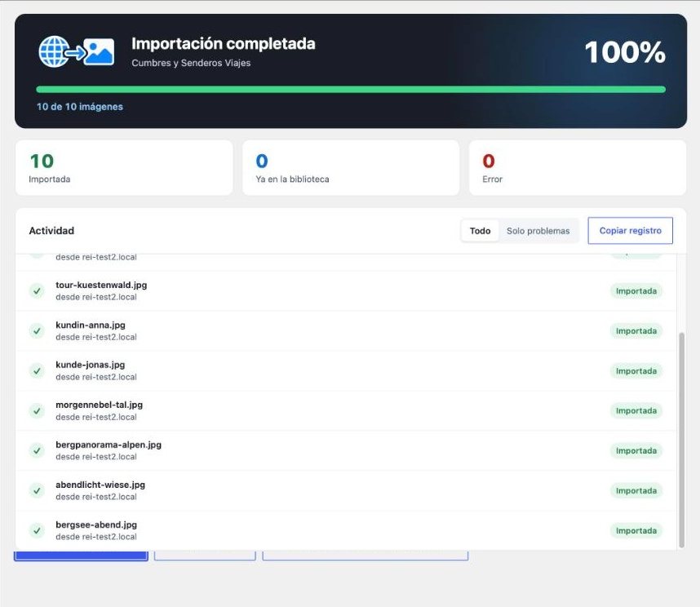Copy the log with Copiar registro
Viewport: 700px width, 607px height.
(630, 231)
